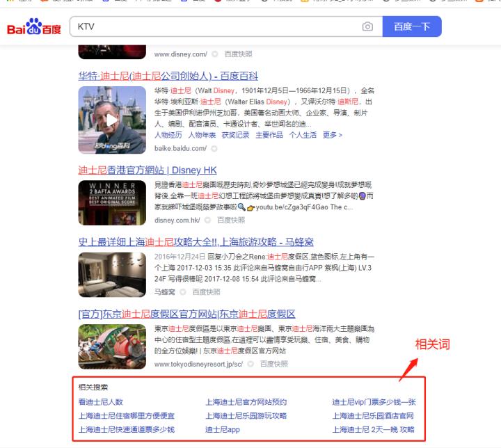Click dropdown icon next to tokyodisneyresort URL
Screen dimensions: 501x448
[x=250, y=364]
